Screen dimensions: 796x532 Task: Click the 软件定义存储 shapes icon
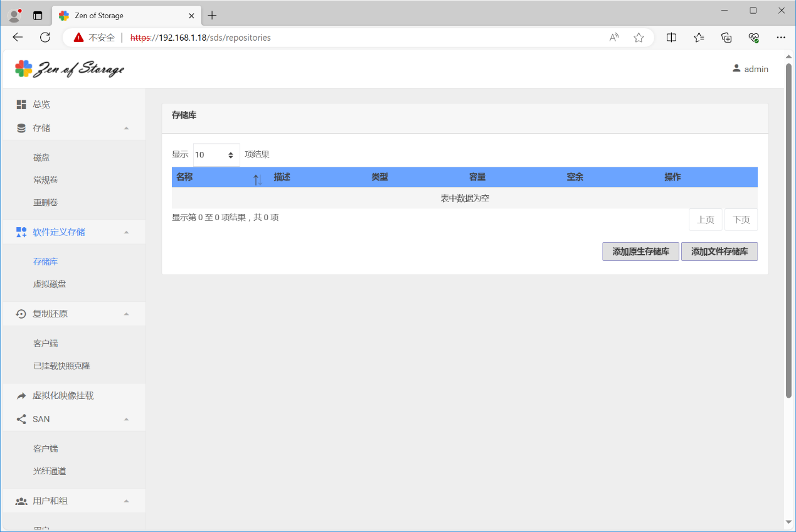pyautogui.click(x=21, y=232)
